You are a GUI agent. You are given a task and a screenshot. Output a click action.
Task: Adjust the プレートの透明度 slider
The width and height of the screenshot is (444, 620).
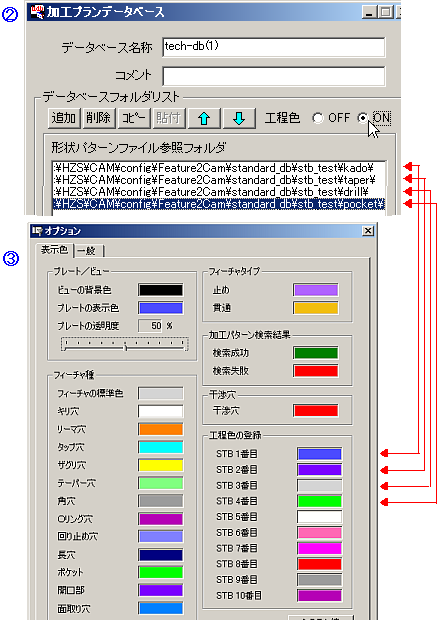125,344
